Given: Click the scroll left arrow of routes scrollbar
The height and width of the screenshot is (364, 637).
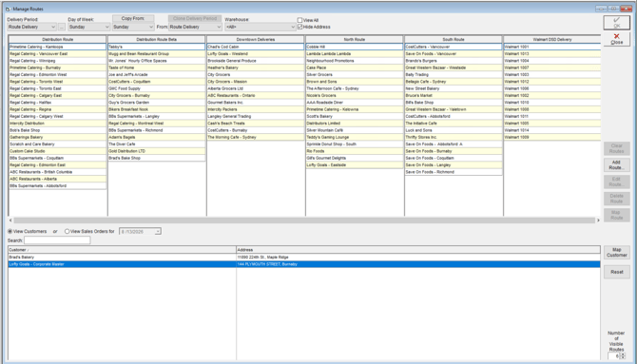Looking at the screenshot, I should pyautogui.click(x=10, y=220).
